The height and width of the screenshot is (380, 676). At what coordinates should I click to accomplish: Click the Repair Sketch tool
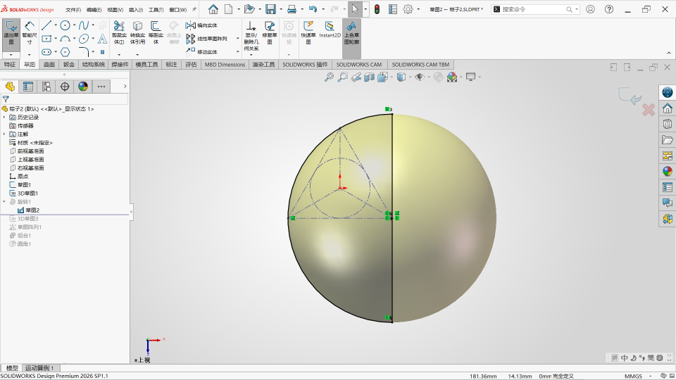click(269, 33)
